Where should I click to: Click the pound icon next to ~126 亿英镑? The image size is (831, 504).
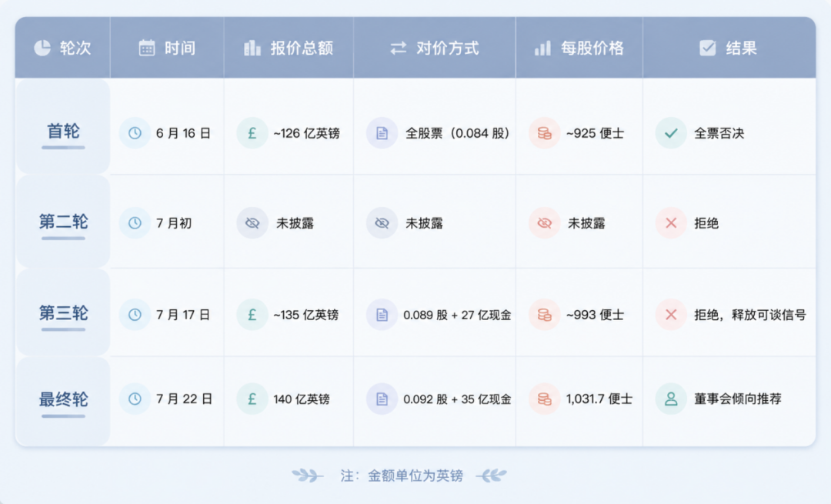252,133
